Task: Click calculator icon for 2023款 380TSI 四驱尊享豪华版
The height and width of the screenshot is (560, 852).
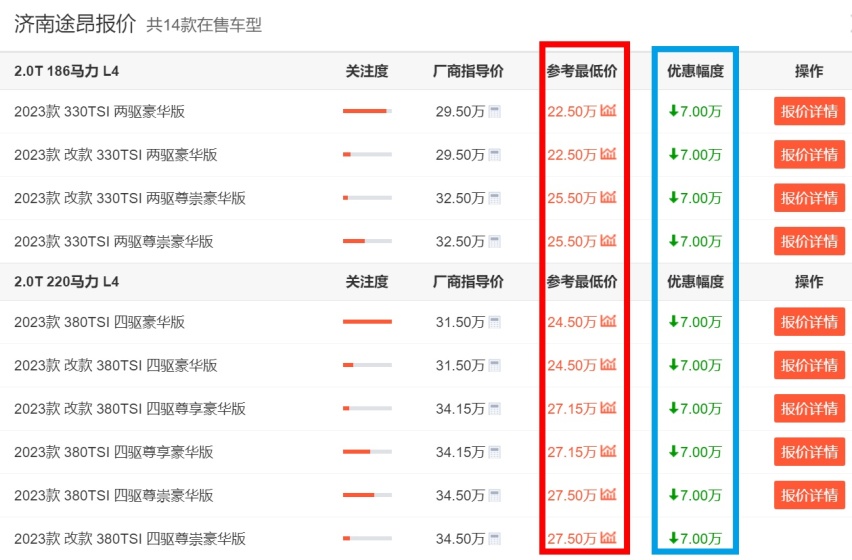Action: click(494, 452)
